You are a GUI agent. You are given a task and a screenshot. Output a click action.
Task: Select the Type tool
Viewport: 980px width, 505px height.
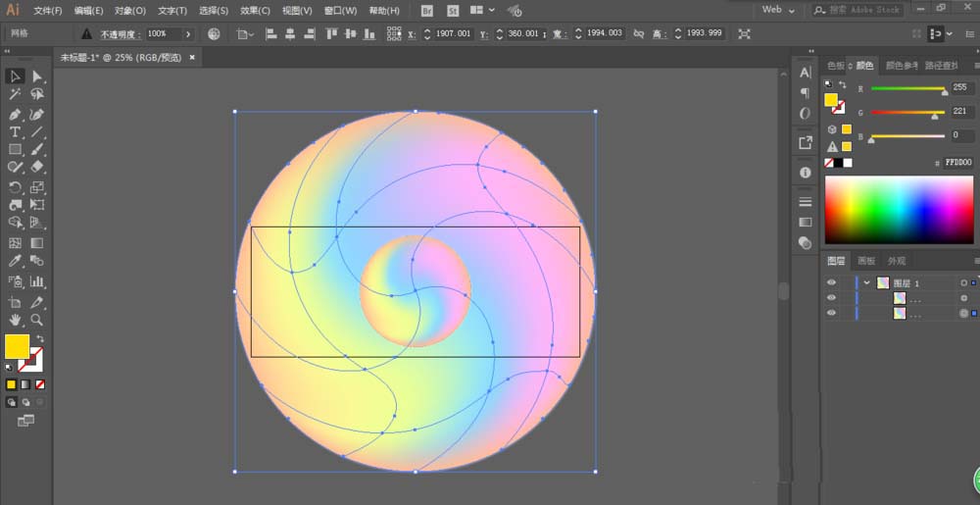[15, 131]
